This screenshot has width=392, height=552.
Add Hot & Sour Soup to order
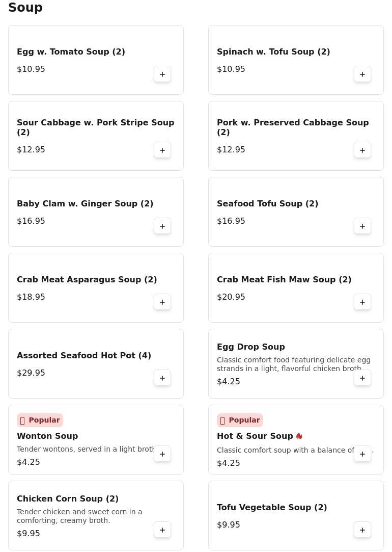click(362, 454)
